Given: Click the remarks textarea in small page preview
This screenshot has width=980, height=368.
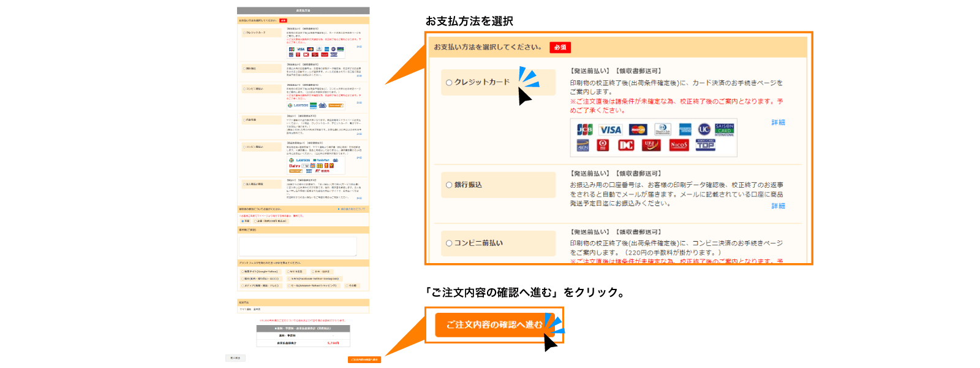Looking at the screenshot, I should (298, 246).
